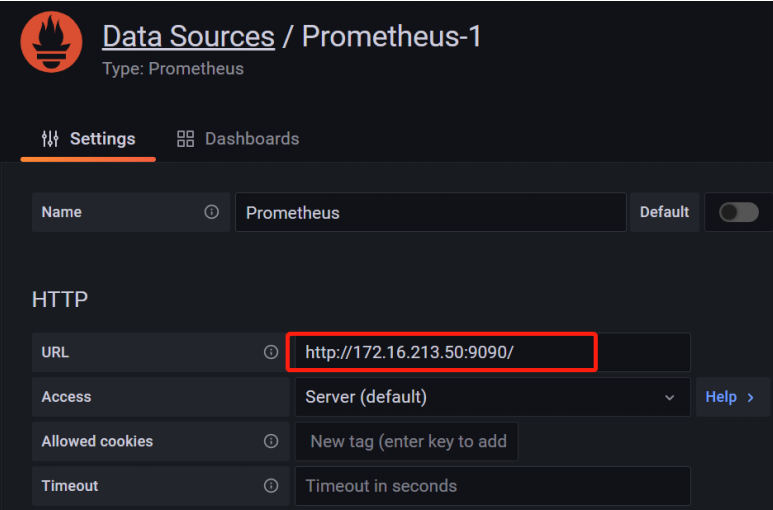Click the Dashboards grid icon
The height and width of the screenshot is (510, 773).
point(185,139)
